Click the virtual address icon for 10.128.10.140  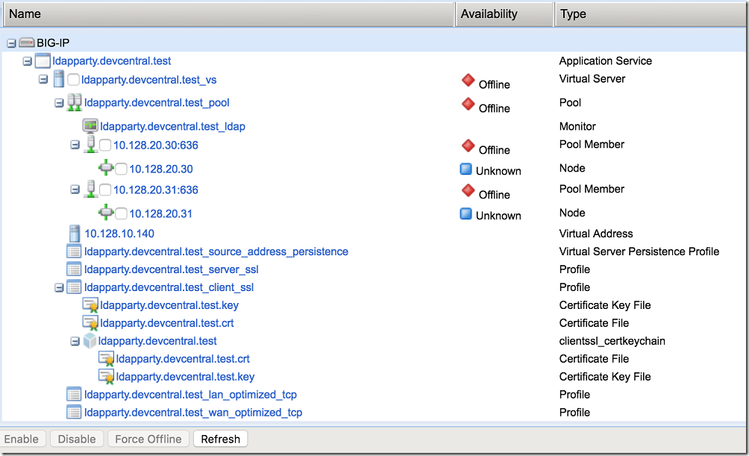coord(73,233)
